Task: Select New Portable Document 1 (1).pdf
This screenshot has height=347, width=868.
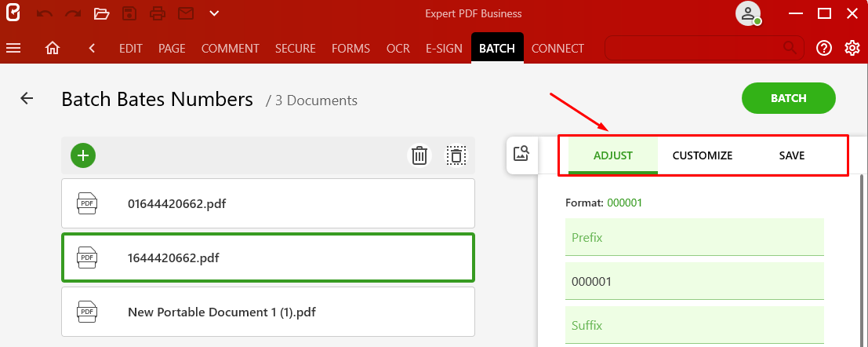Action: pos(268,312)
